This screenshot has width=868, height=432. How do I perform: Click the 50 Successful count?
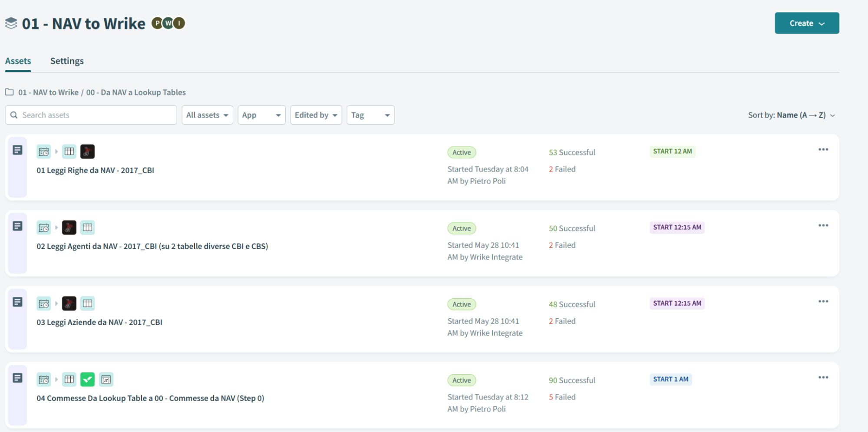(572, 228)
